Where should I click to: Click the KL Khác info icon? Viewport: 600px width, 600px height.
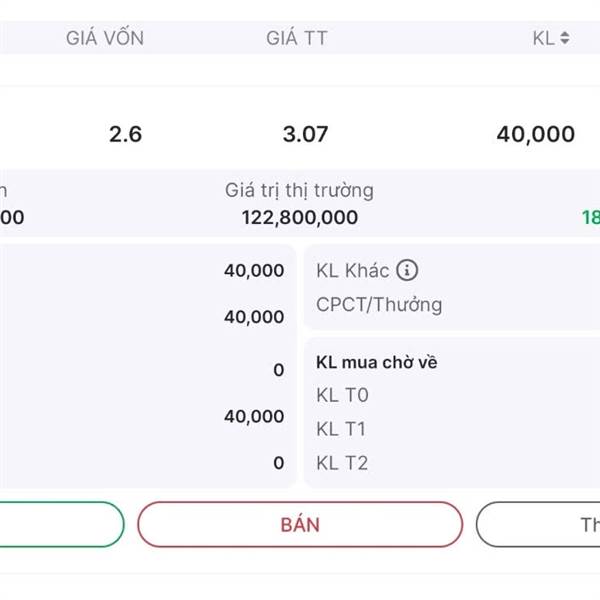tap(407, 270)
